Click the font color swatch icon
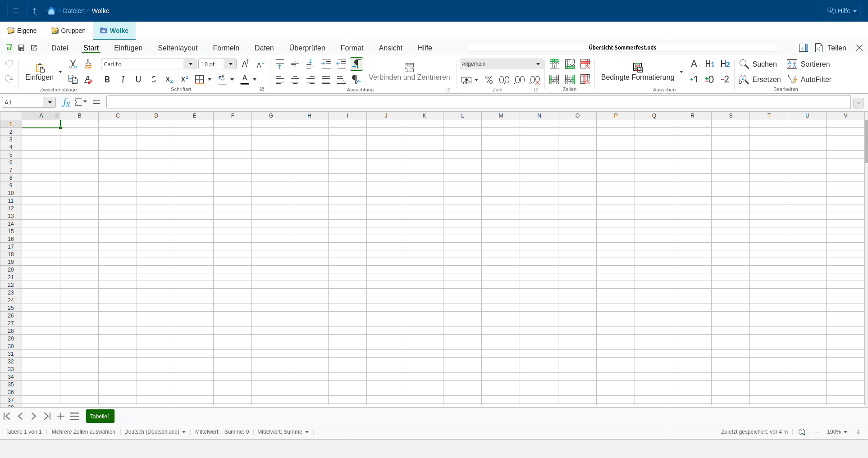 245,80
